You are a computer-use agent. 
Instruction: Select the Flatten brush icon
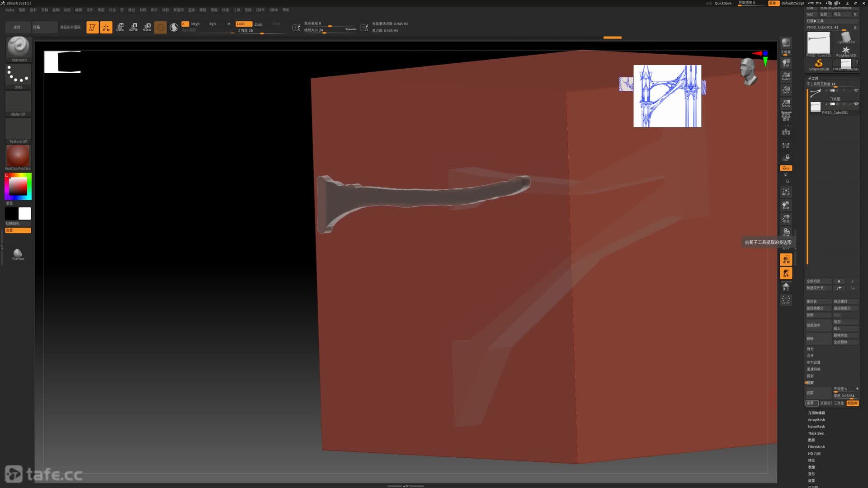pos(18,254)
